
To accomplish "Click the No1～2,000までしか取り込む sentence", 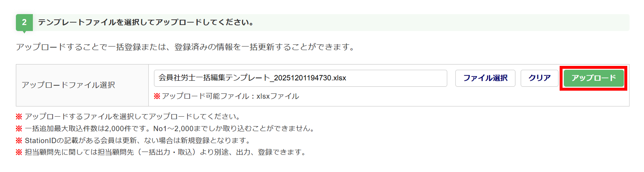I will [233, 129].
